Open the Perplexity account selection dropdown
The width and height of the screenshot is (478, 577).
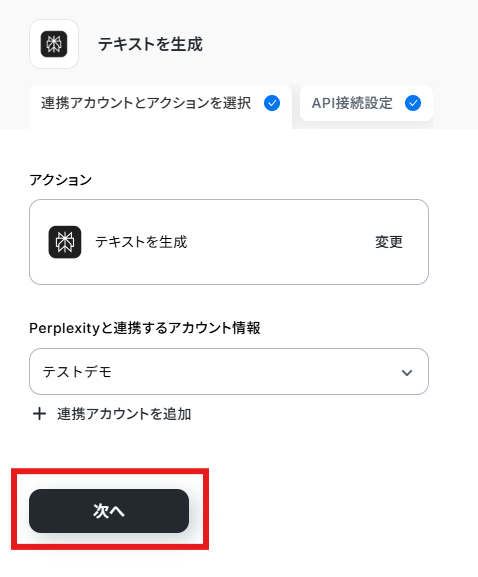[x=229, y=372]
